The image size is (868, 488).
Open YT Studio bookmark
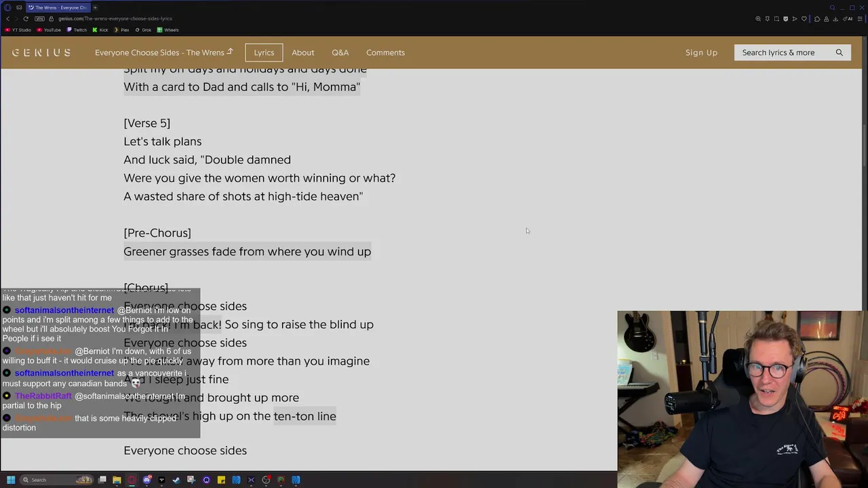[x=18, y=30]
